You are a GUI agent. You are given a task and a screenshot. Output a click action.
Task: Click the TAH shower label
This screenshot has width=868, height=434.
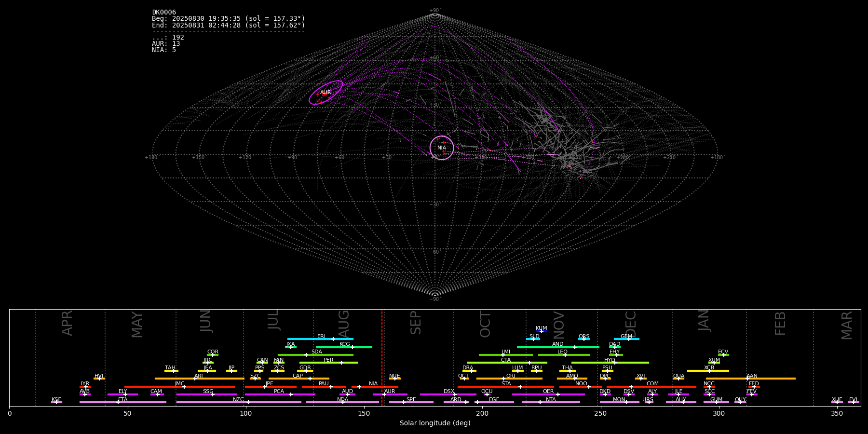(170, 368)
